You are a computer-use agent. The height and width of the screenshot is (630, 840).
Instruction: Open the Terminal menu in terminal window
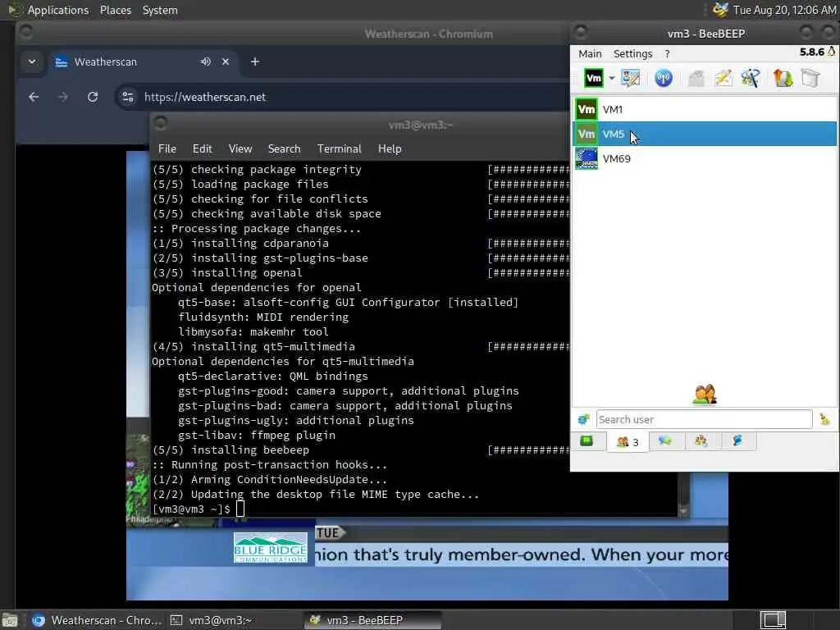339,149
